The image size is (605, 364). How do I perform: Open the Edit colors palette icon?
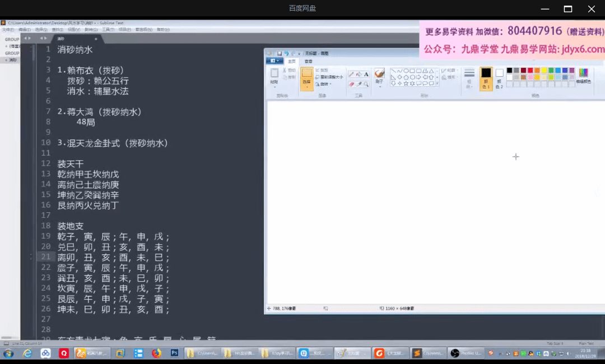[x=583, y=73]
